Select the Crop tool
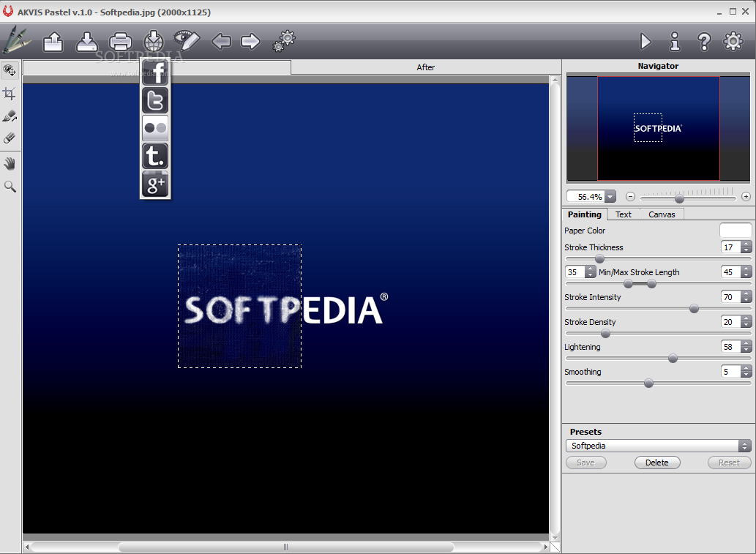The image size is (756, 554). click(x=10, y=94)
